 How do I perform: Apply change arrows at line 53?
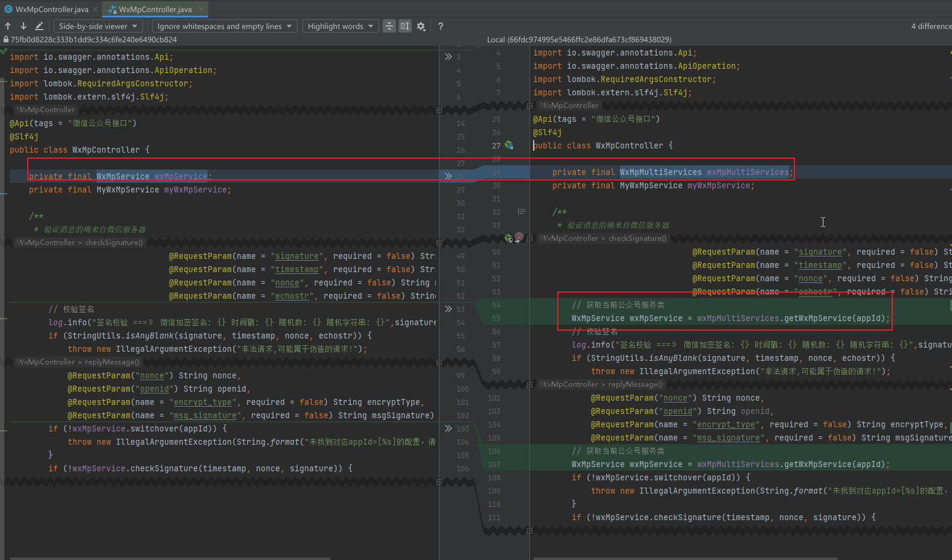(448, 309)
